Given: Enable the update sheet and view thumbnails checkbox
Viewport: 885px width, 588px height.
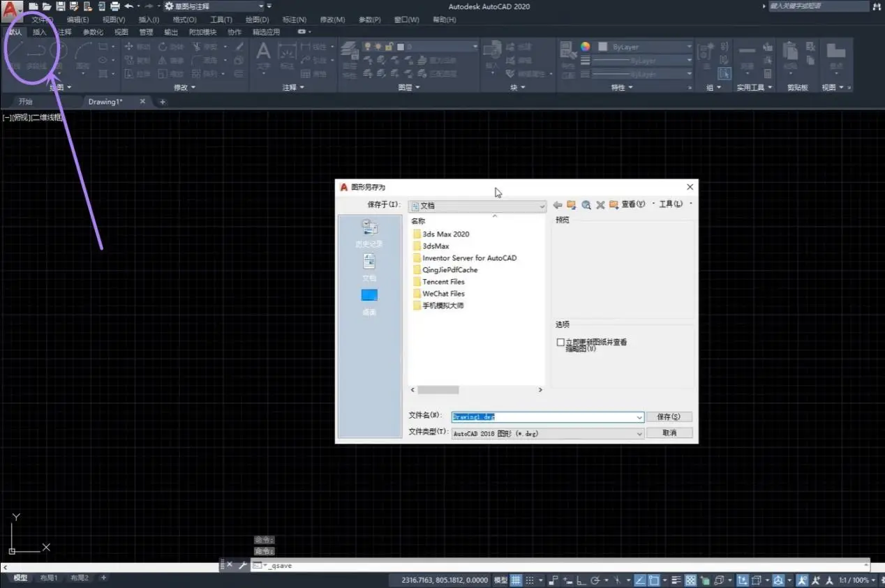Looking at the screenshot, I should pyautogui.click(x=560, y=342).
